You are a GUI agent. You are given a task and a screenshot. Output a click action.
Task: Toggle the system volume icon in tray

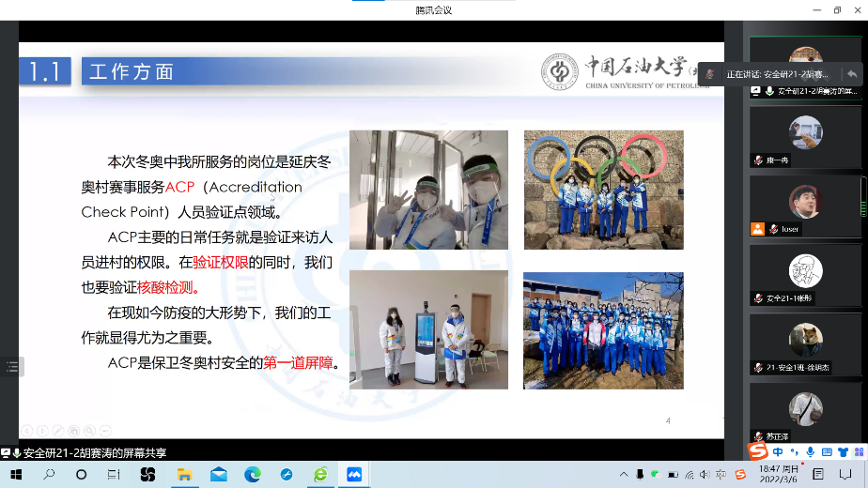(x=705, y=474)
